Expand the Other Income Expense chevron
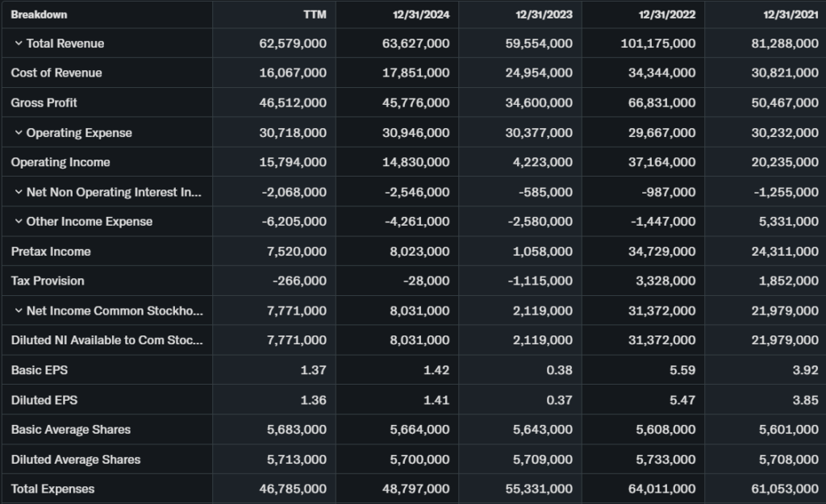Image resolution: width=826 pixels, height=504 pixels. point(18,222)
